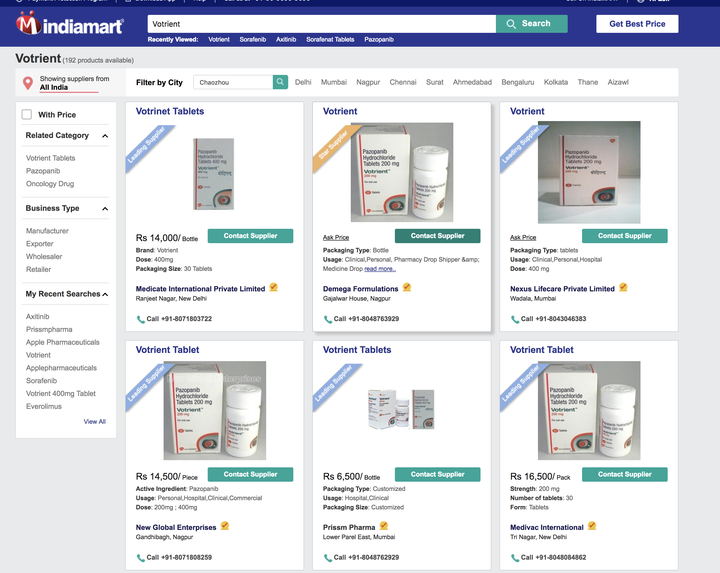Open recent search Everolimus
This screenshot has width=720, height=573.
pyautogui.click(x=44, y=406)
